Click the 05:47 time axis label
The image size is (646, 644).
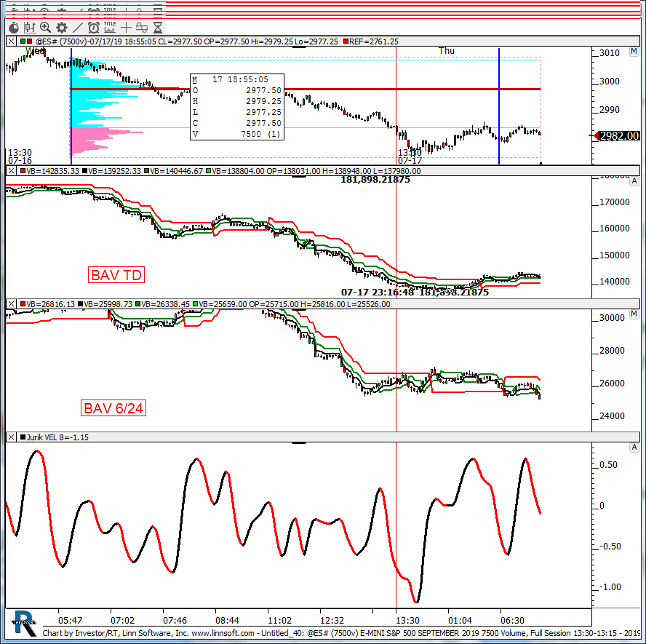pyautogui.click(x=70, y=620)
